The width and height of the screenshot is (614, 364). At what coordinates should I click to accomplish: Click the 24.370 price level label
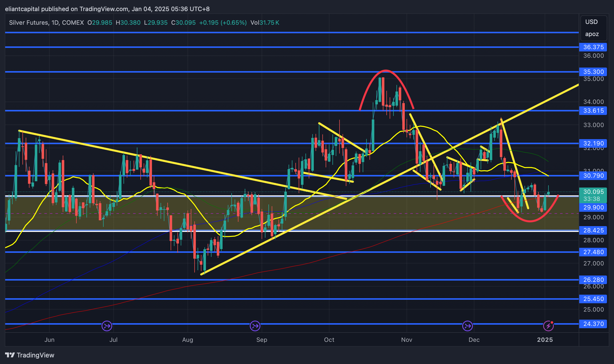click(593, 324)
